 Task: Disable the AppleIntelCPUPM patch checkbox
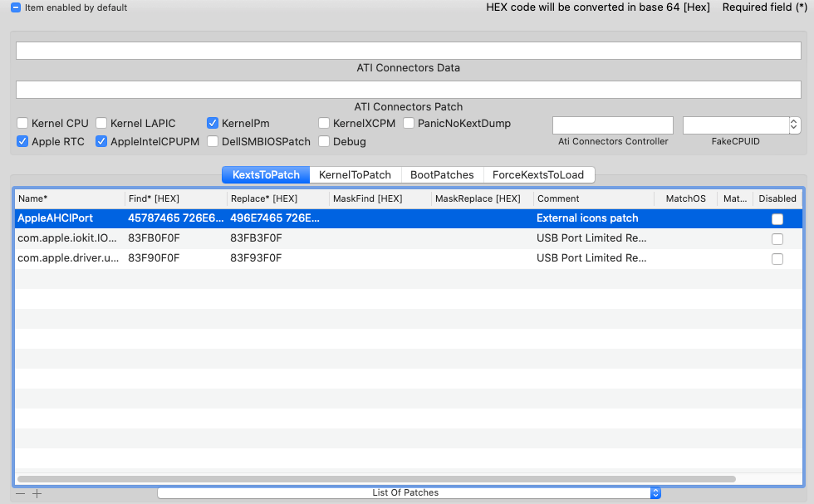tap(102, 141)
